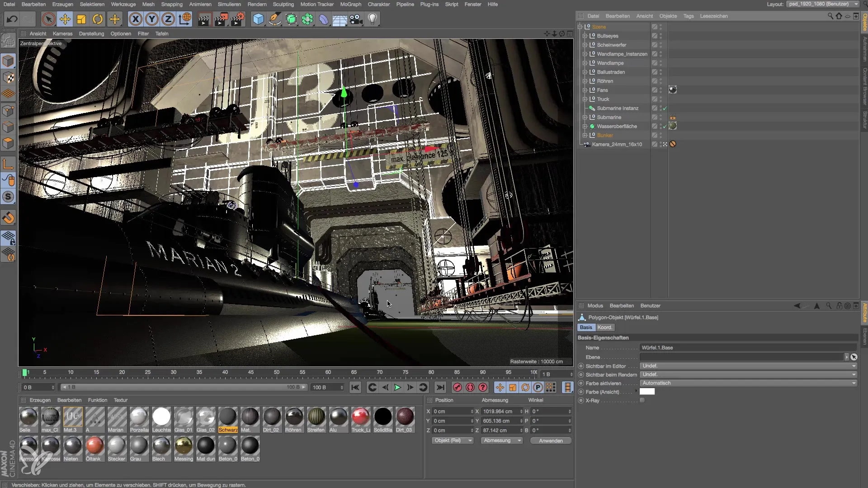Open the Objekt (Rel) dropdown
This screenshot has width=868, height=488.
453,441
